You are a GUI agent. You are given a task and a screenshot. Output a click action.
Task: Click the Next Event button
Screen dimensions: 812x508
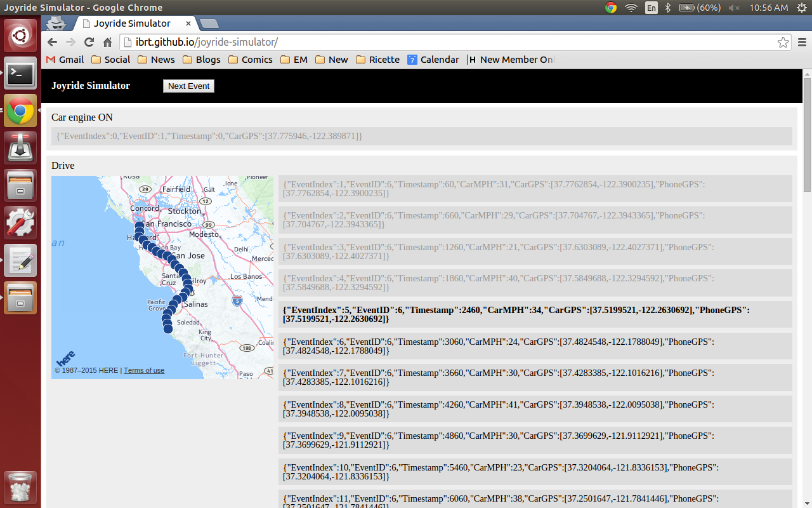188,86
